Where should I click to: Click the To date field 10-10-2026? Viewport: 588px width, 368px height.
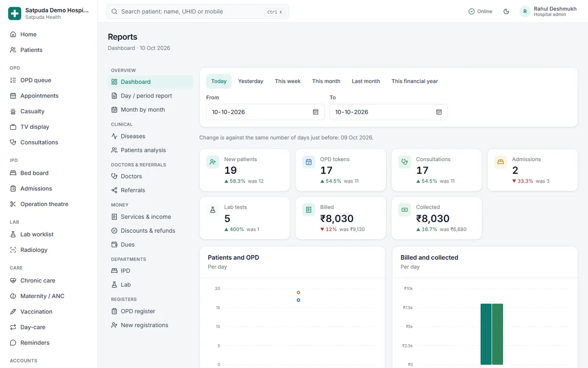click(x=389, y=112)
